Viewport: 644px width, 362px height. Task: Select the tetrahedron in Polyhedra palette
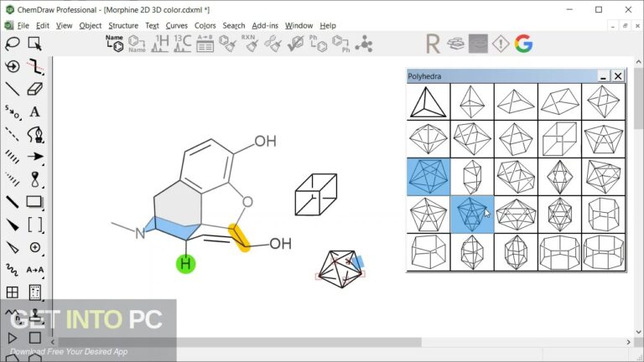[428, 101]
